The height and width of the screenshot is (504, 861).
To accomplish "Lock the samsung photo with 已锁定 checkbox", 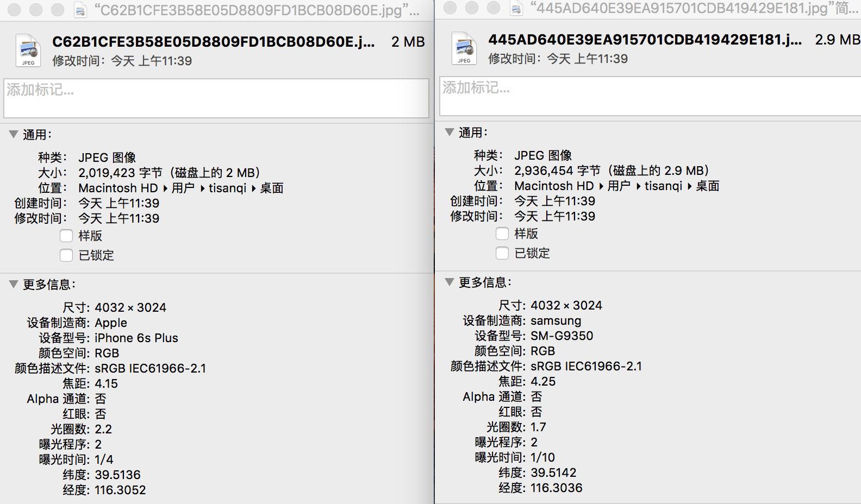I will [x=502, y=253].
